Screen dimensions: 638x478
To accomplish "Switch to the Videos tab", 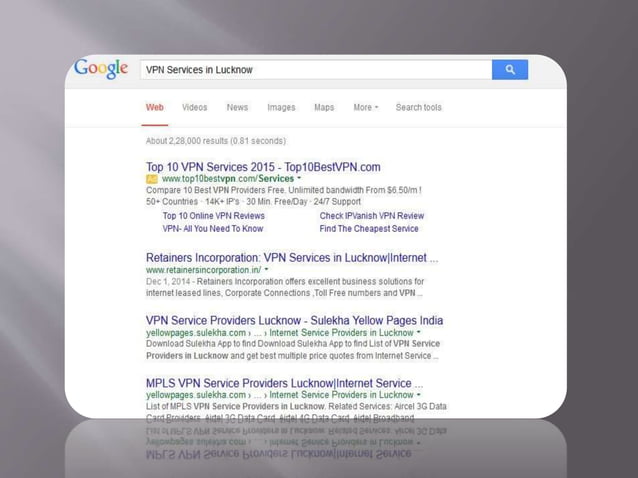I will pyautogui.click(x=194, y=107).
